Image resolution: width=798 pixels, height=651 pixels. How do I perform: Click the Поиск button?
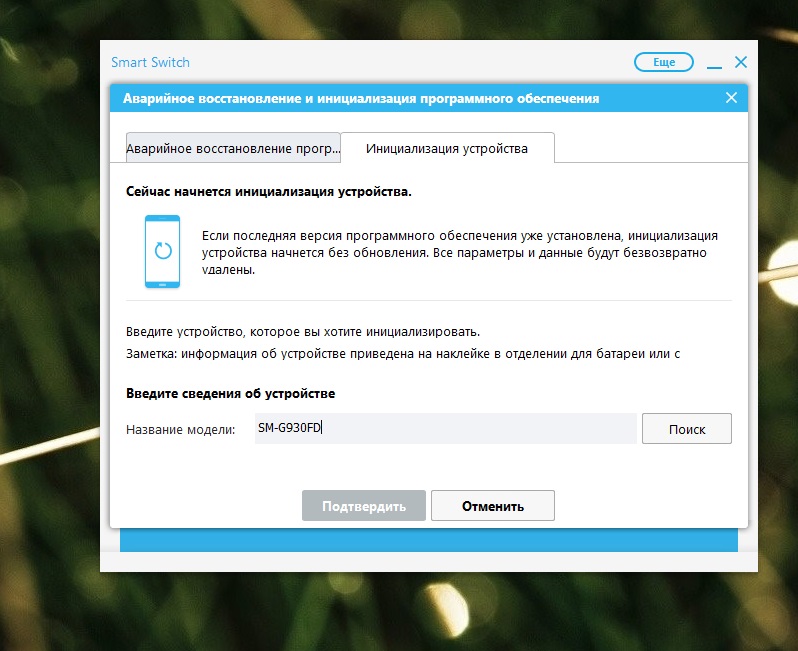tap(687, 429)
